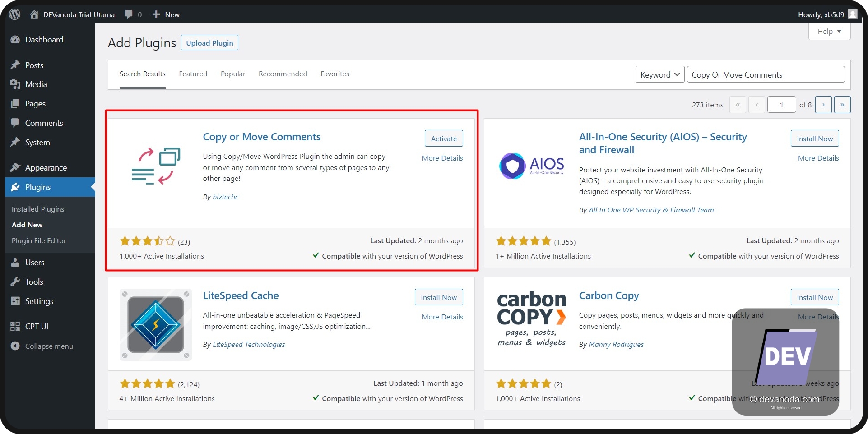Screen dimensions: 868x434
Task: Click the Upload Plugin button
Action: tap(209, 43)
